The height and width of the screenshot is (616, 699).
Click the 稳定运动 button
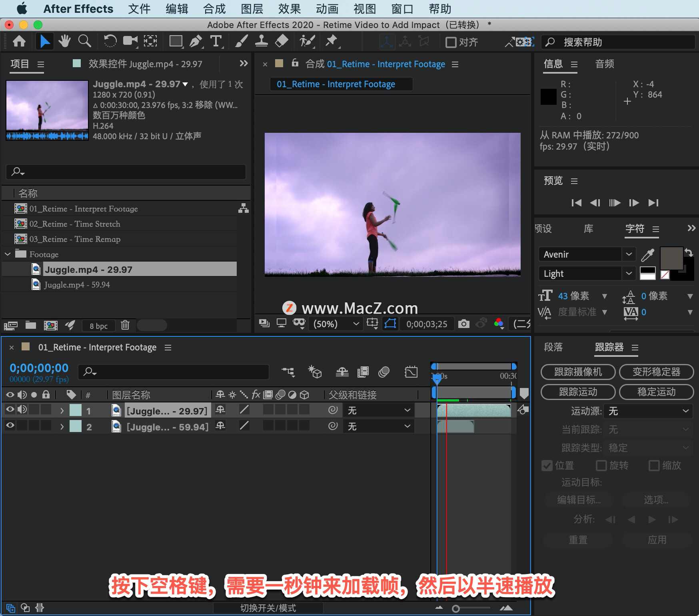(x=656, y=392)
